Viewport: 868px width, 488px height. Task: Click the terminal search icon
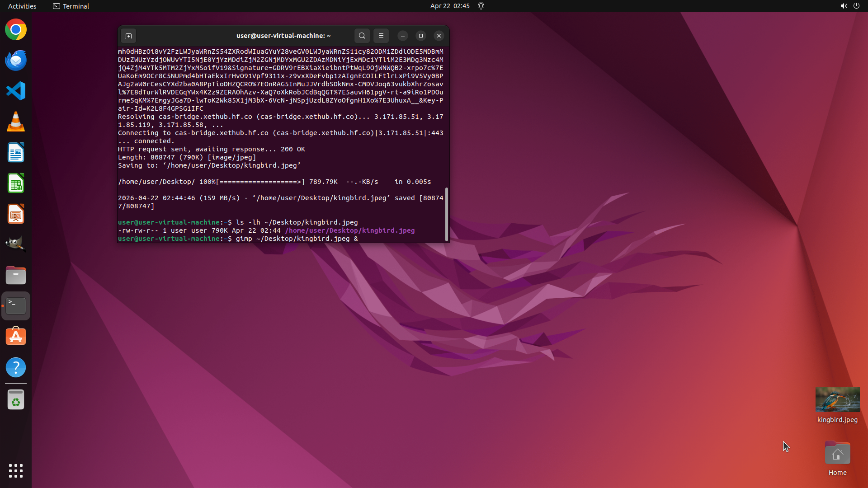pyautogui.click(x=362, y=36)
